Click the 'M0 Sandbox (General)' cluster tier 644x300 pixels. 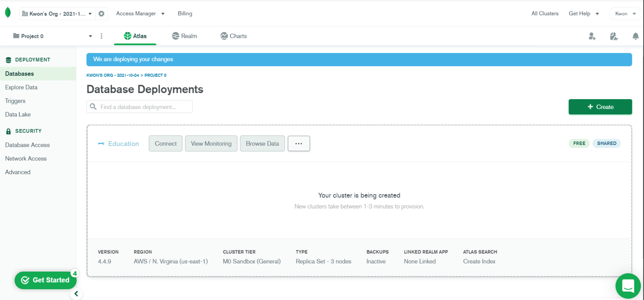point(252,262)
